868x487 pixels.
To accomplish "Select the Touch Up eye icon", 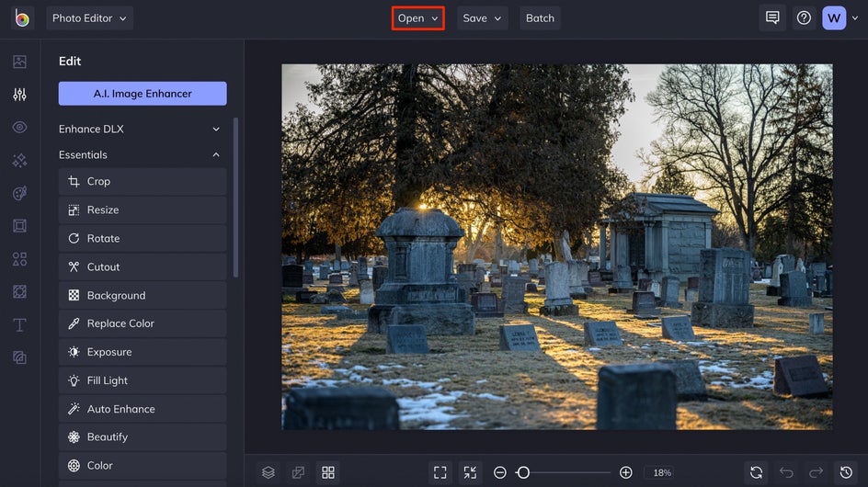I will point(19,127).
